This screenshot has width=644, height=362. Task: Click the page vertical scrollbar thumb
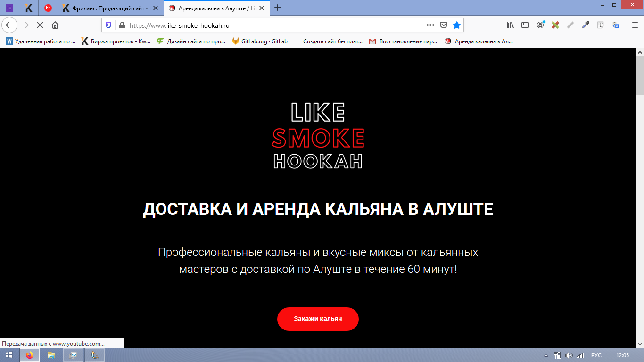(x=640, y=75)
